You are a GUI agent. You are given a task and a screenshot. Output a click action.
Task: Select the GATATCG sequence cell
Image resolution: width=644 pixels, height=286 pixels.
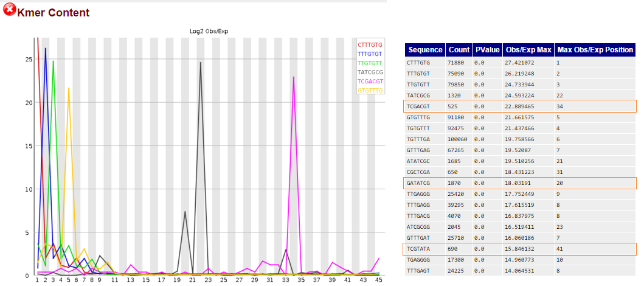tap(425, 183)
